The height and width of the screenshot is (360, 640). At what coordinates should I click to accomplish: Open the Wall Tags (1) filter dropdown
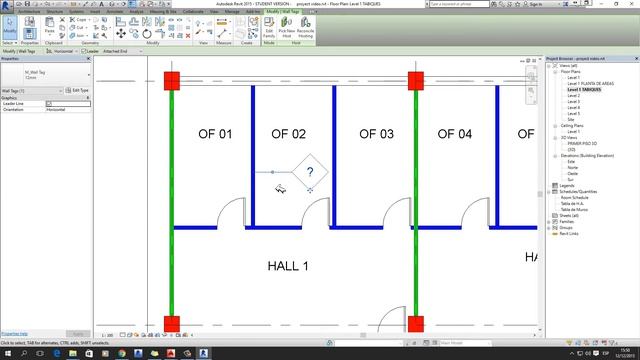(x=32, y=91)
